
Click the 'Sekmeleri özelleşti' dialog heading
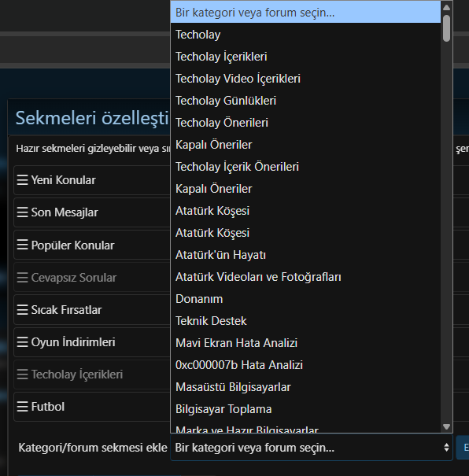[x=92, y=118]
